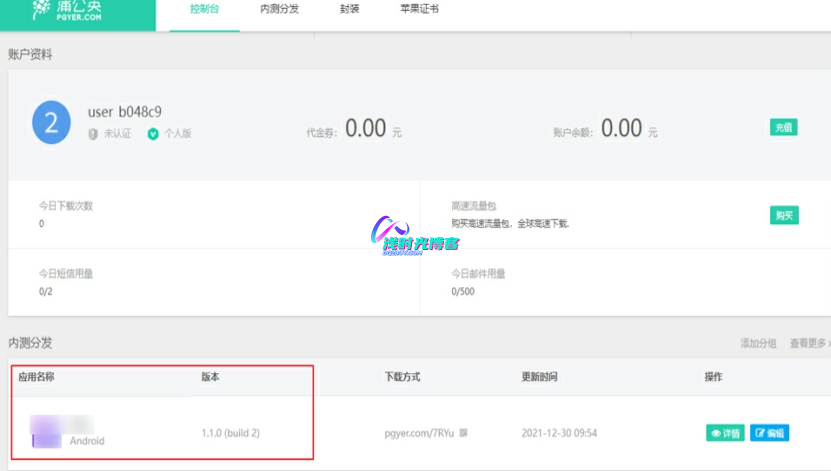Open the pgyer.com/7RYu download link
This screenshot has width=831, height=471.
point(420,433)
